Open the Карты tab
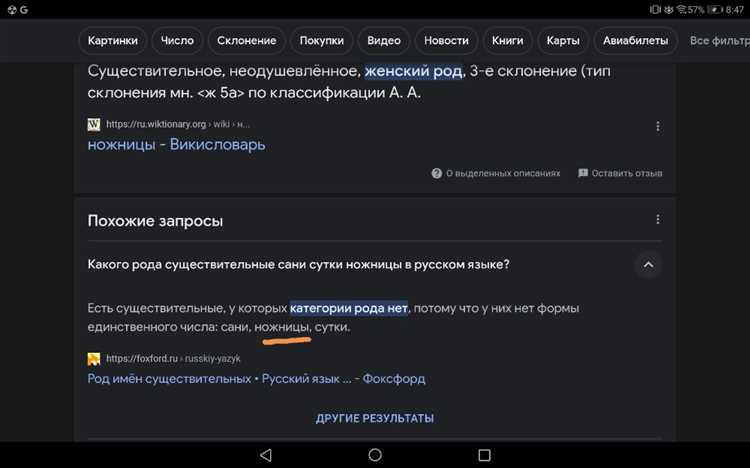Image resolution: width=750 pixels, height=468 pixels. (x=563, y=41)
